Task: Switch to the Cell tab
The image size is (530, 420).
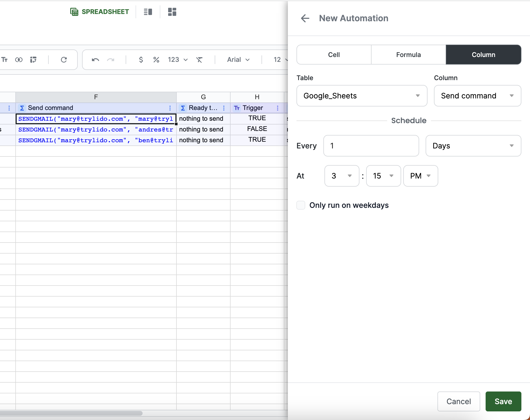Action: [334, 55]
